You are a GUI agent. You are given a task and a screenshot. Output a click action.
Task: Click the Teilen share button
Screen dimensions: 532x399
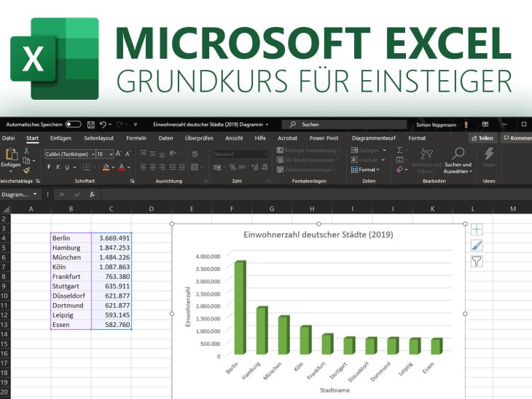click(x=482, y=138)
